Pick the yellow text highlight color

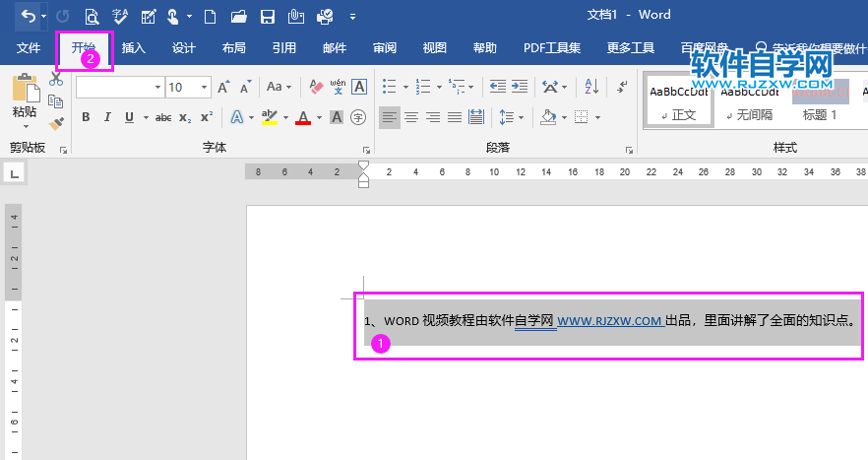tap(270, 117)
